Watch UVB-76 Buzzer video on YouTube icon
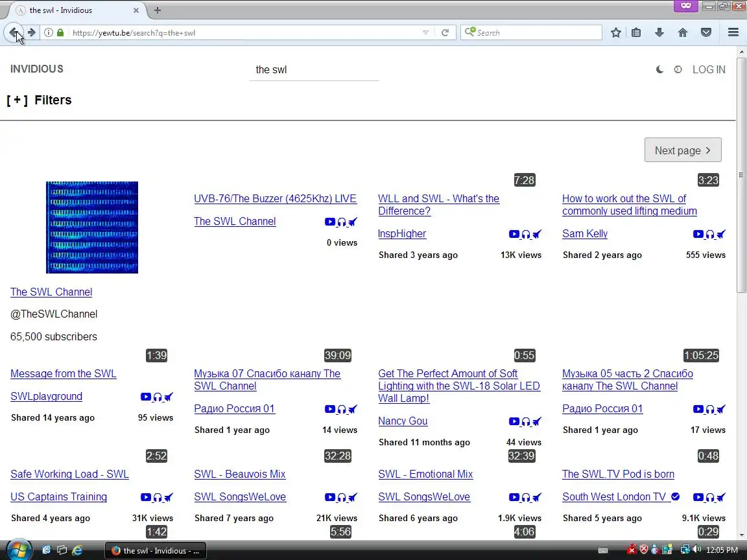This screenshot has height=560, width=747. click(x=329, y=222)
